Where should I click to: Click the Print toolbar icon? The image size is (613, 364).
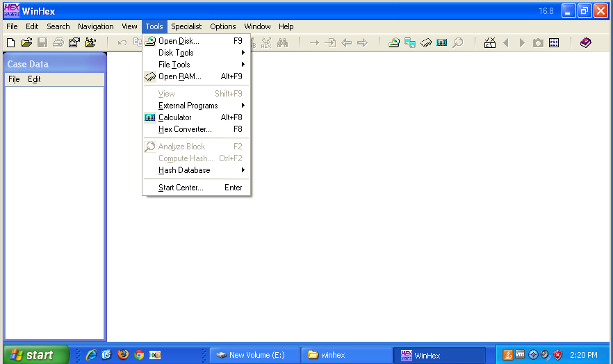click(x=58, y=42)
